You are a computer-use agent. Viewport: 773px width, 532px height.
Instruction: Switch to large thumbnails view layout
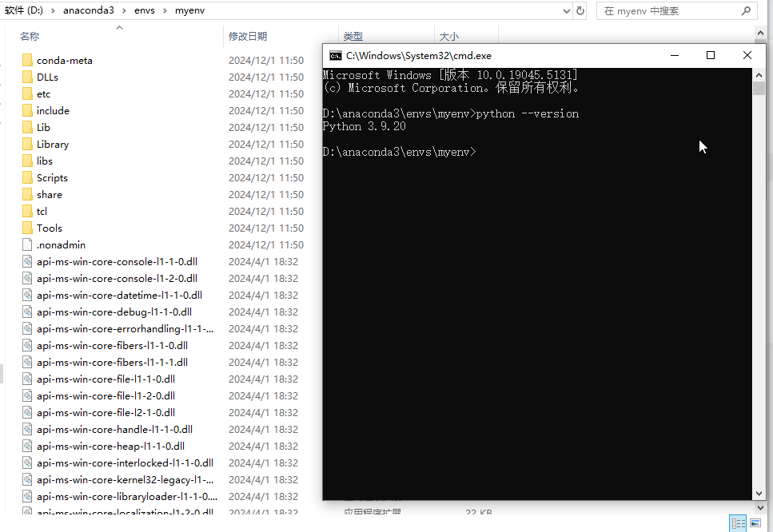click(755, 523)
